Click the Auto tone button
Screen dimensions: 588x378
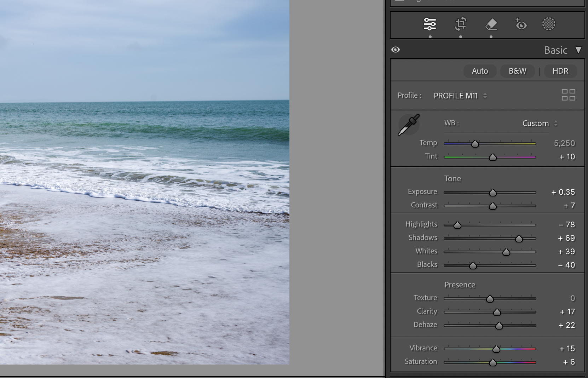pyautogui.click(x=480, y=71)
